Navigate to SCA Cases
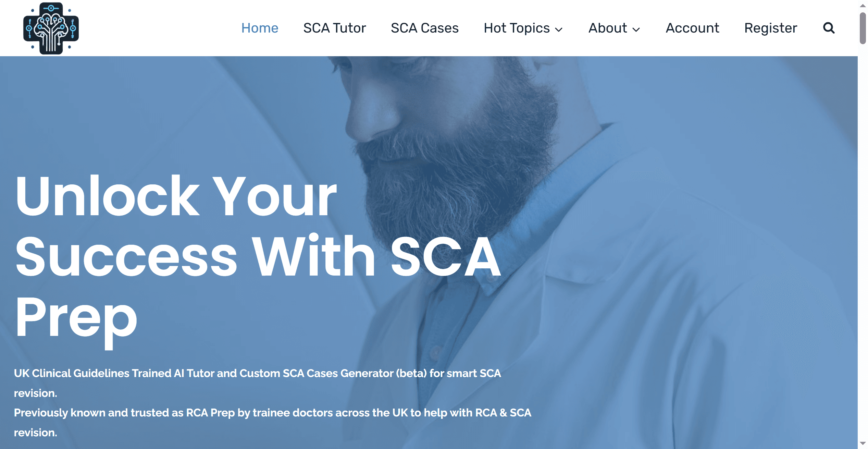This screenshot has width=868, height=449. coord(424,28)
